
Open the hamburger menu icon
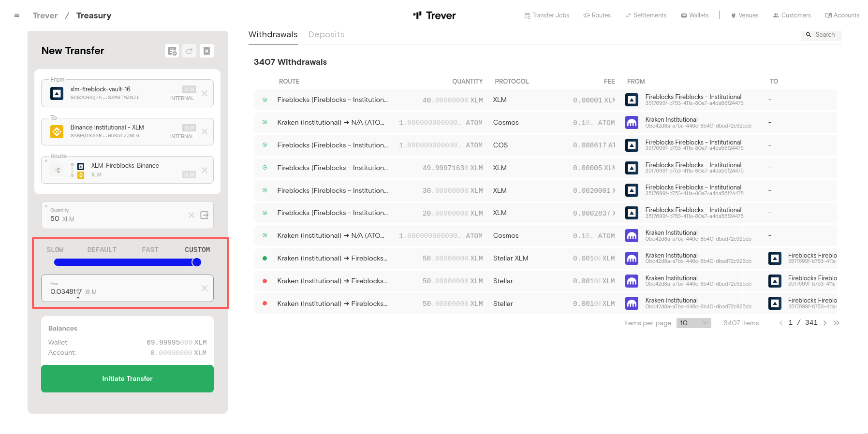click(17, 15)
